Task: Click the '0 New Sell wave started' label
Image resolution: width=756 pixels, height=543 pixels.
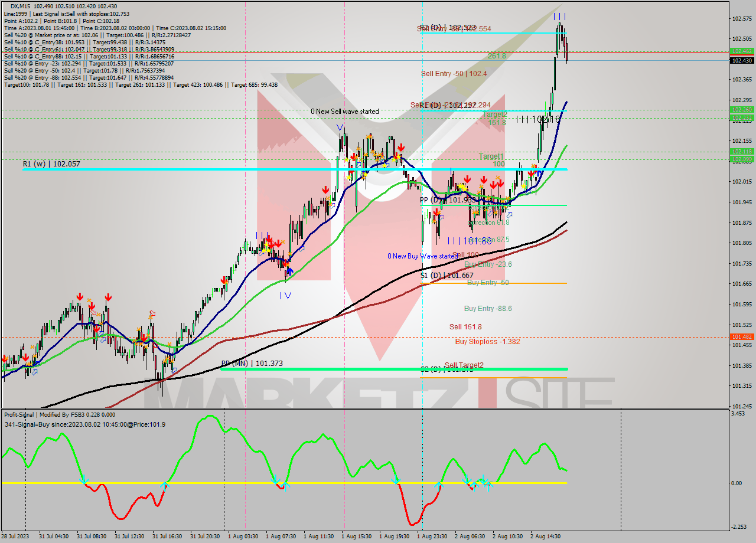Action: (x=345, y=112)
